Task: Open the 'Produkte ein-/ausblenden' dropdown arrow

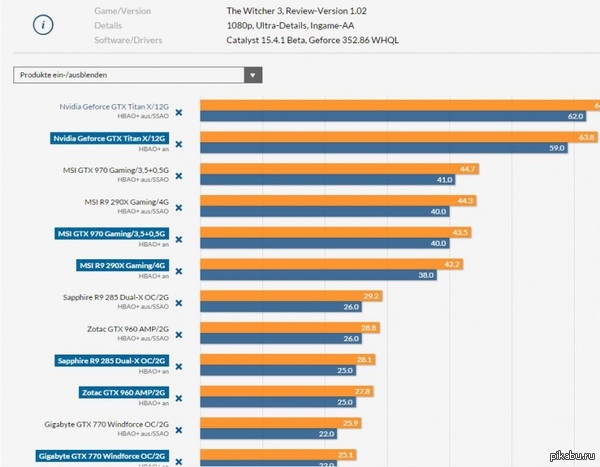Action: (x=253, y=75)
